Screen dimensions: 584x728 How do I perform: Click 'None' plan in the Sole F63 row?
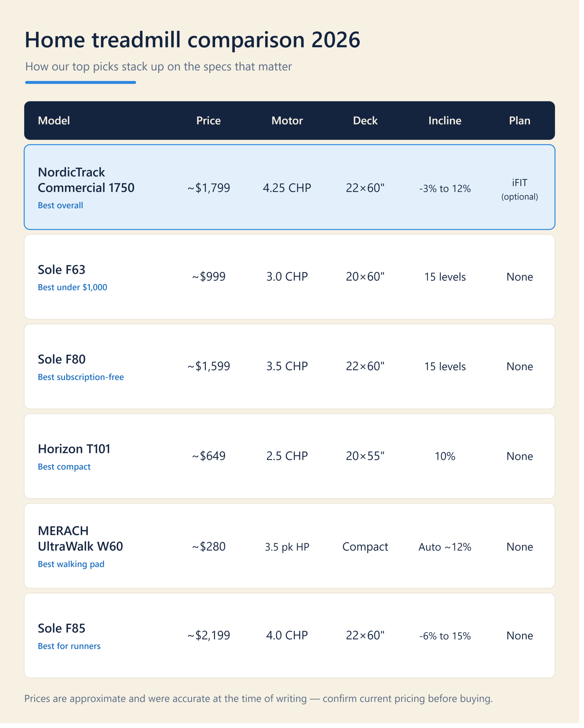524,279
